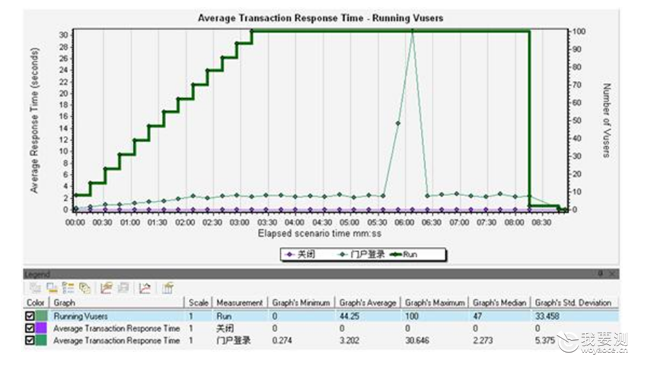Click the response-time peak point at 06:00
This screenshot has width=651, height=365.
tap(412, 31)
